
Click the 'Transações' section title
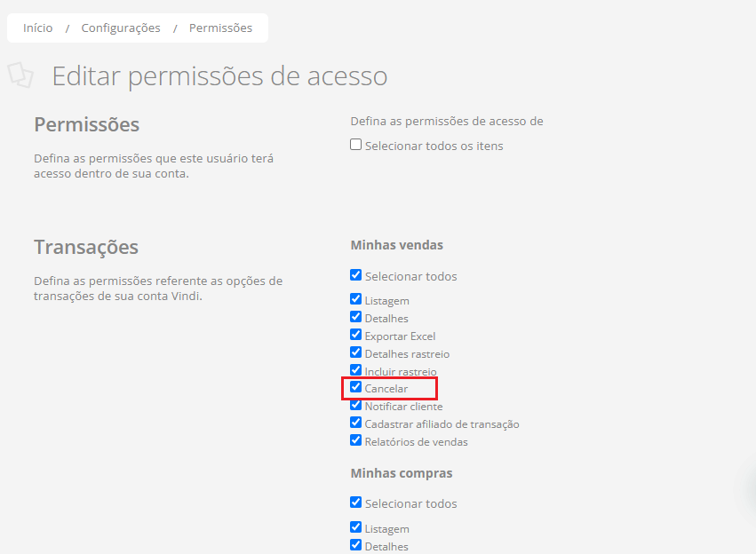(86, 247)
